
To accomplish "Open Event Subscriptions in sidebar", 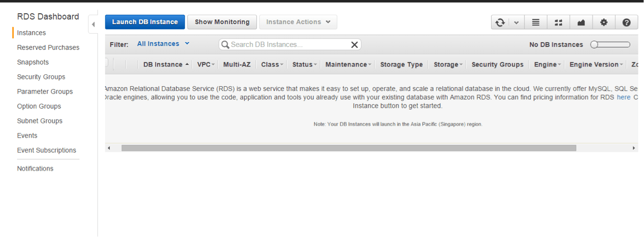I will coord(46,150).
